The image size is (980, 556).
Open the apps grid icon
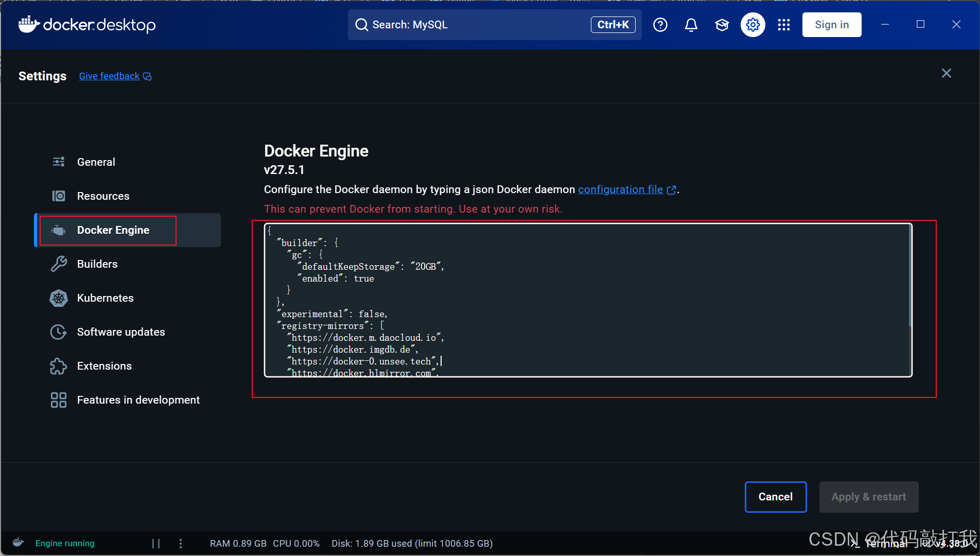point(783,24)
